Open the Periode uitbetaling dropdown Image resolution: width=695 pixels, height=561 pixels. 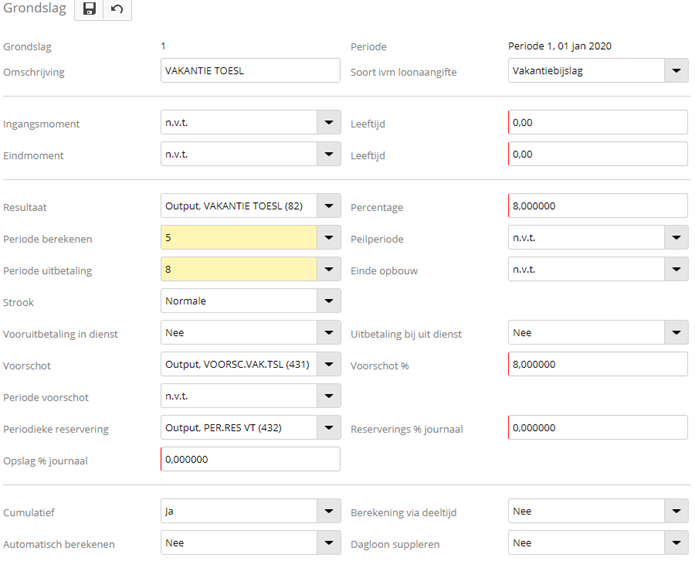[329, 269]
